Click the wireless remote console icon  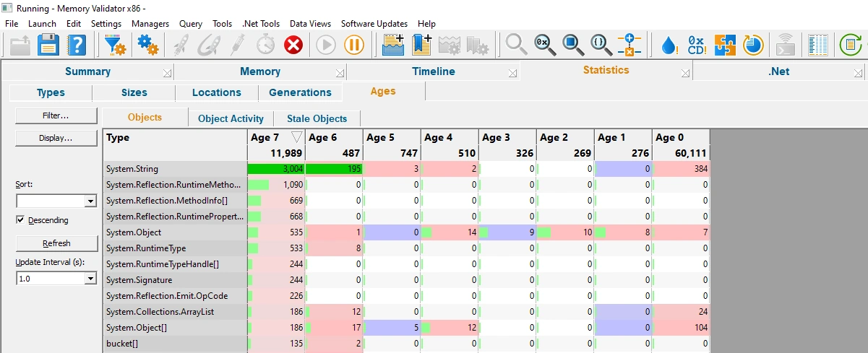(786, 45)
